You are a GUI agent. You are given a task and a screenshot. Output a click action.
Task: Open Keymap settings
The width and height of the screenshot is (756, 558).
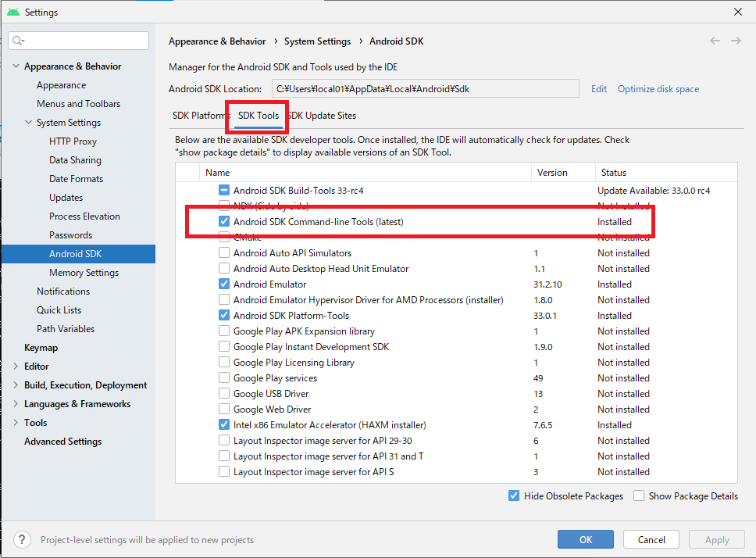[41, 348]
